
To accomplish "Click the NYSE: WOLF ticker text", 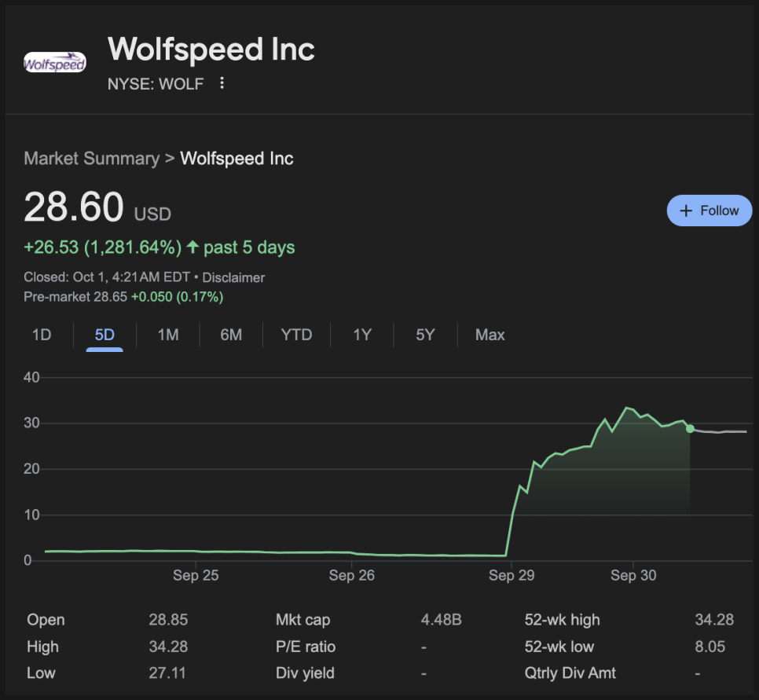I will [x=156, y=84].
